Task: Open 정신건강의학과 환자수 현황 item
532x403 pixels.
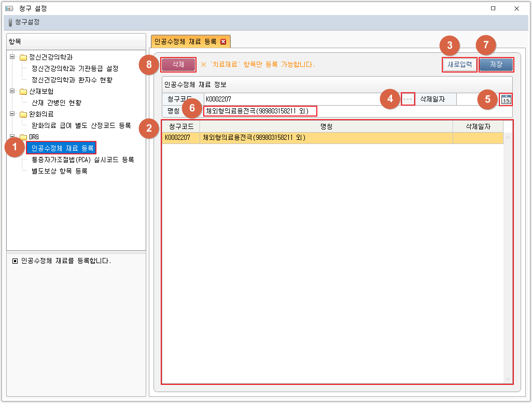Action: click(x=72, y=80)
